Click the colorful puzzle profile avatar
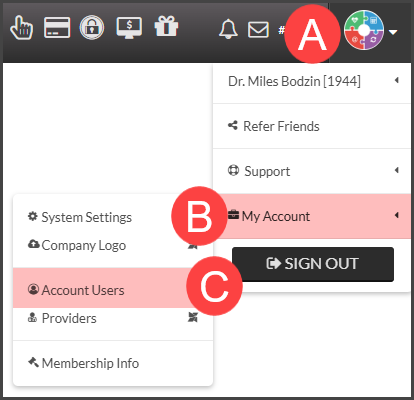 click(364, 30)
